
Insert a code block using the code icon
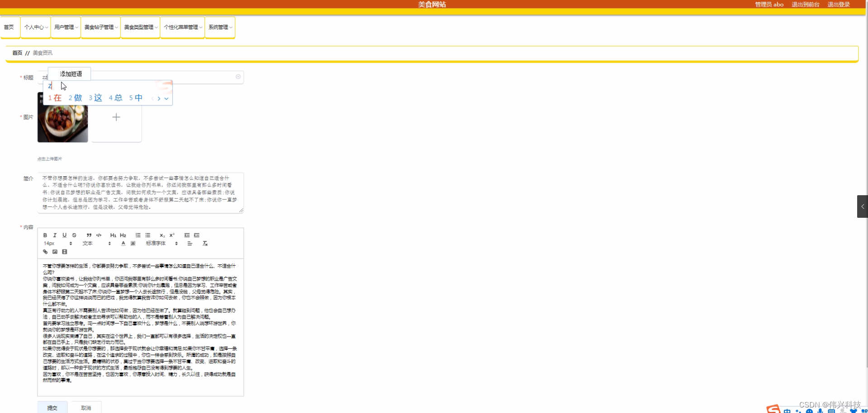(x=99, y=235)
